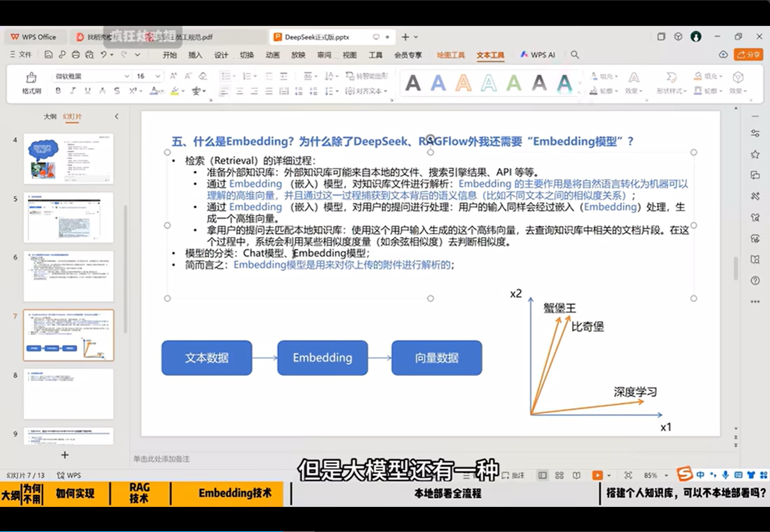Toggle italic formatting
The height and width of the screenshot is (532, 770).
72,91
